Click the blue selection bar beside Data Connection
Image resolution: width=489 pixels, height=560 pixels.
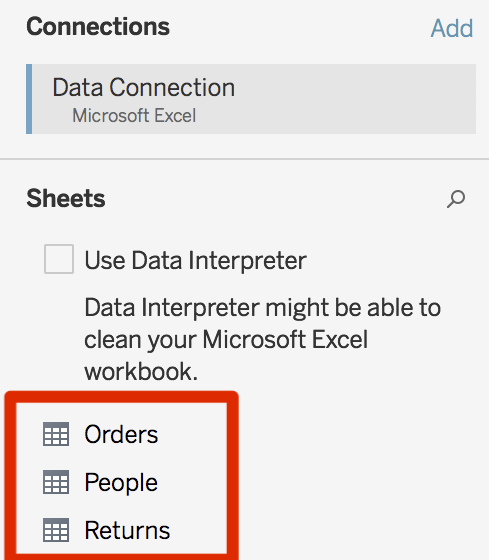point(29,99)
